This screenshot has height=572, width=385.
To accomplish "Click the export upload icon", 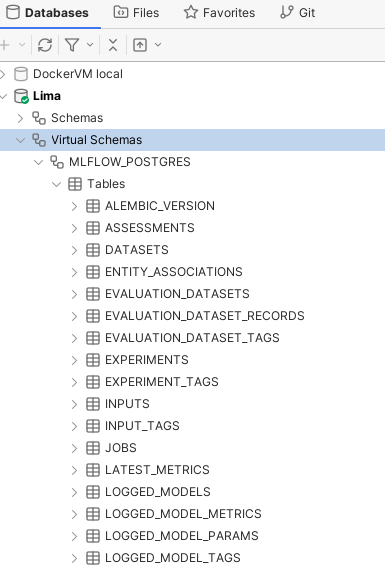I will (x=140, y=45).
